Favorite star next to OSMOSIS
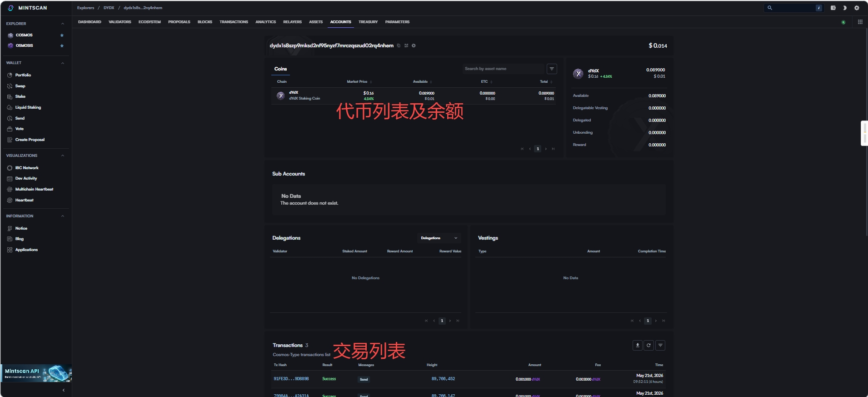This screenshot has height=397, width=868. pyautogui.click(x=62, y=45)
